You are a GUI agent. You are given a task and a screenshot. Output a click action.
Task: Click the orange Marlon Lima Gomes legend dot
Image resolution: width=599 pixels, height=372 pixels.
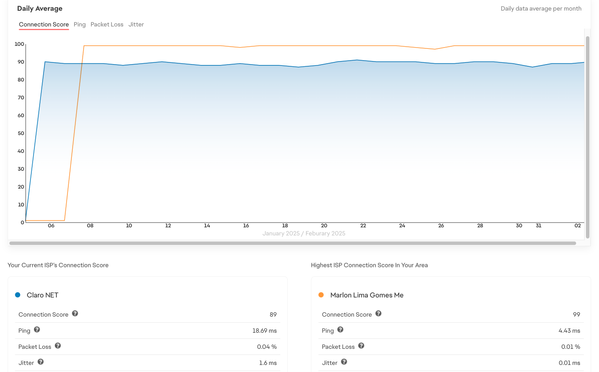point(321,295)
